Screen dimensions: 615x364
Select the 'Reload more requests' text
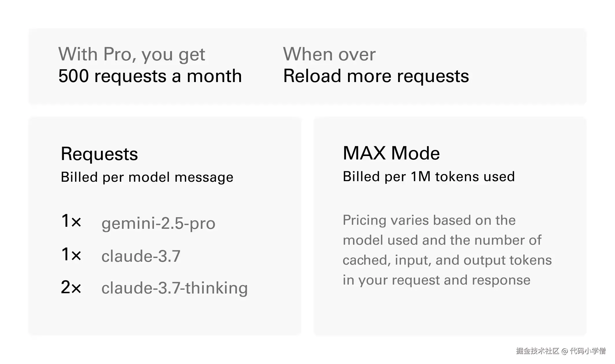click(x=376, y=76)
